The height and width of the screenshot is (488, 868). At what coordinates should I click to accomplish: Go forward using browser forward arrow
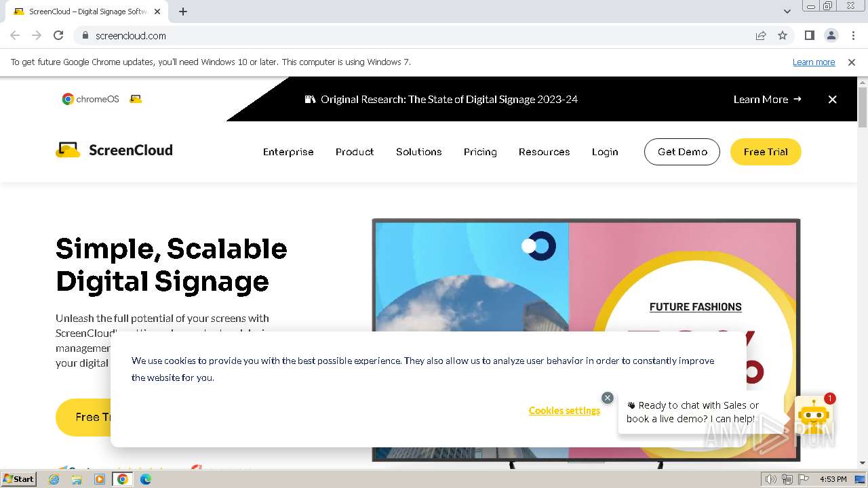click(x=37, y=35)
